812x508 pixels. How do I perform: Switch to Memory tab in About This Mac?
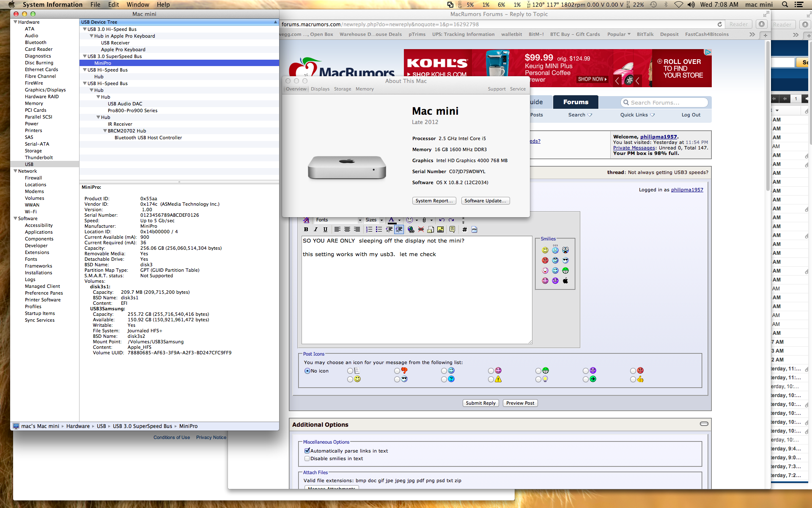click(x=365, y=89)
